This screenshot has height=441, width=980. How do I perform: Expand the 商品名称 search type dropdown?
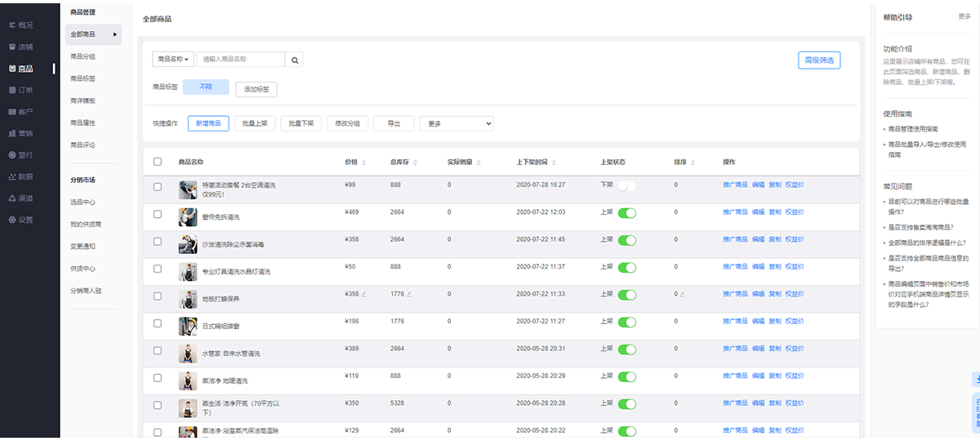[x=173, y=60]
